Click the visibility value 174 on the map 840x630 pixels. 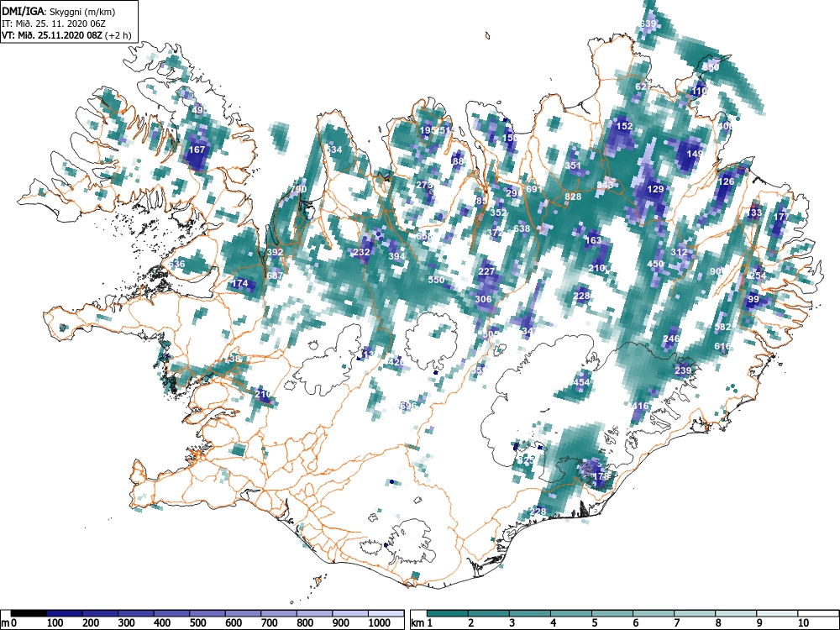240,283
